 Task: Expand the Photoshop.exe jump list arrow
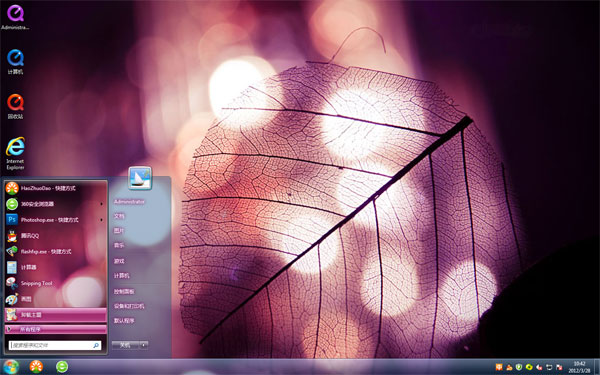point(101,220)
